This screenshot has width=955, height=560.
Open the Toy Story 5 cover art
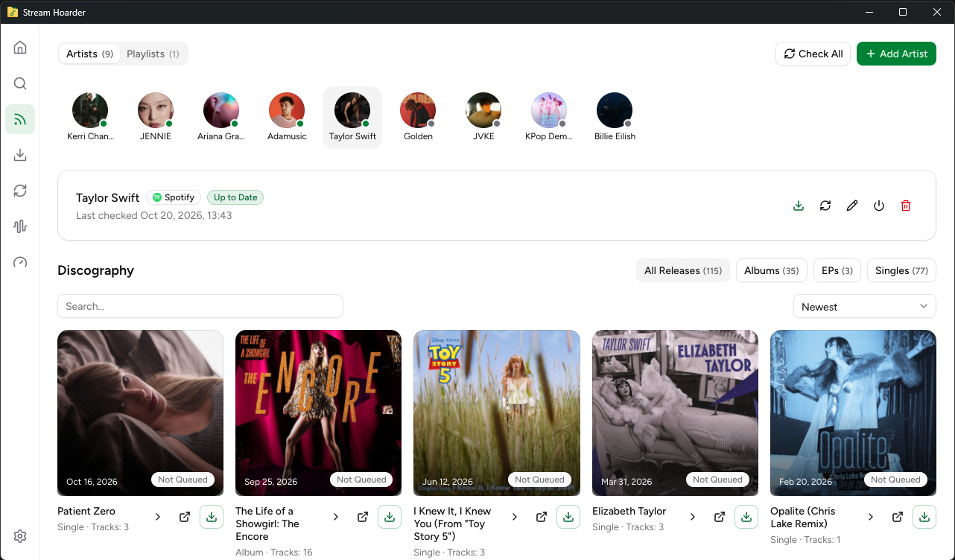tap(497, 413)
